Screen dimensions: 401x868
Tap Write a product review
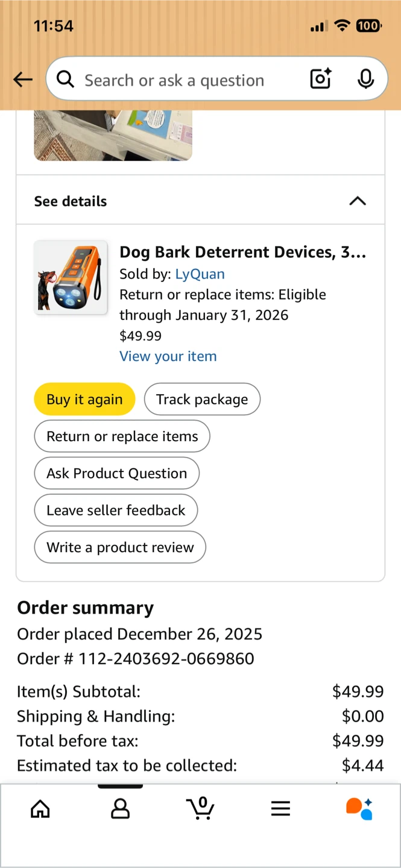point(120,547)
